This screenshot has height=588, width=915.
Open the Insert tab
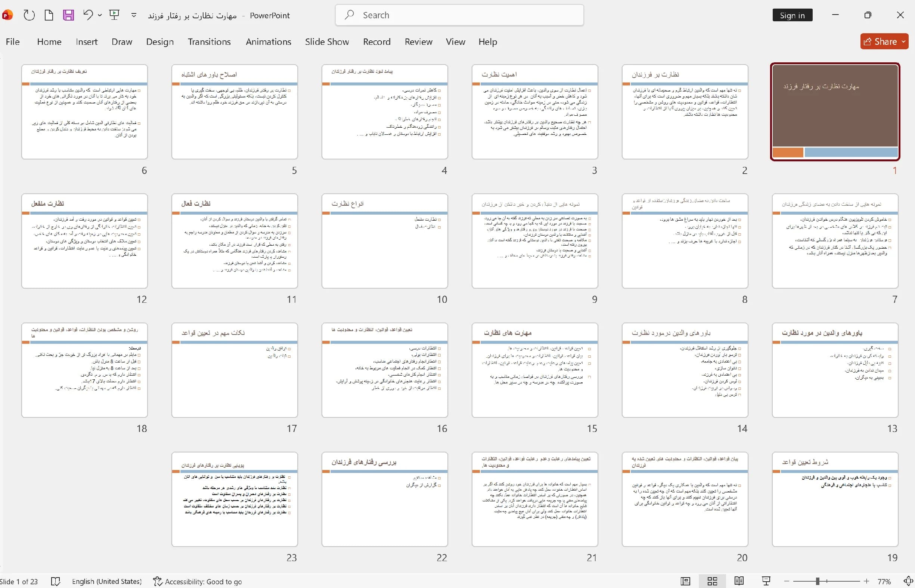coord(87,41)
